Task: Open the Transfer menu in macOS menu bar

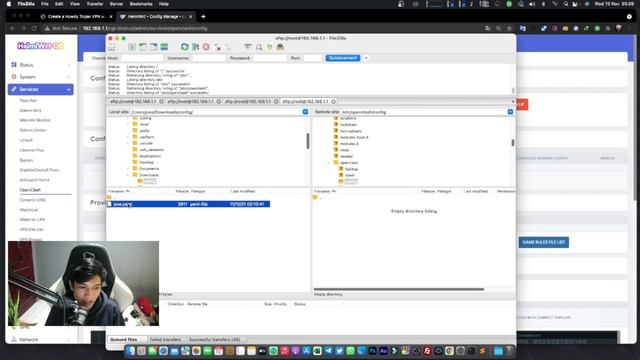Action: coord(95,4)
